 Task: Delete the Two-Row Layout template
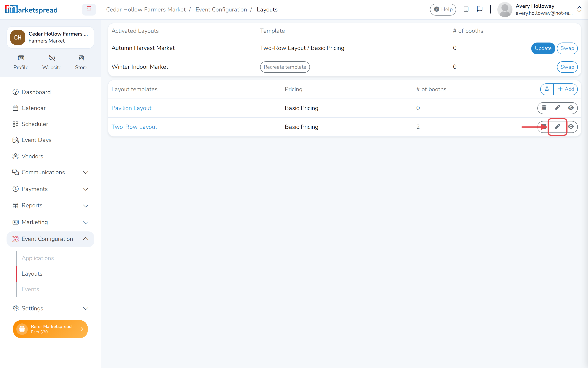pos(544,127)
